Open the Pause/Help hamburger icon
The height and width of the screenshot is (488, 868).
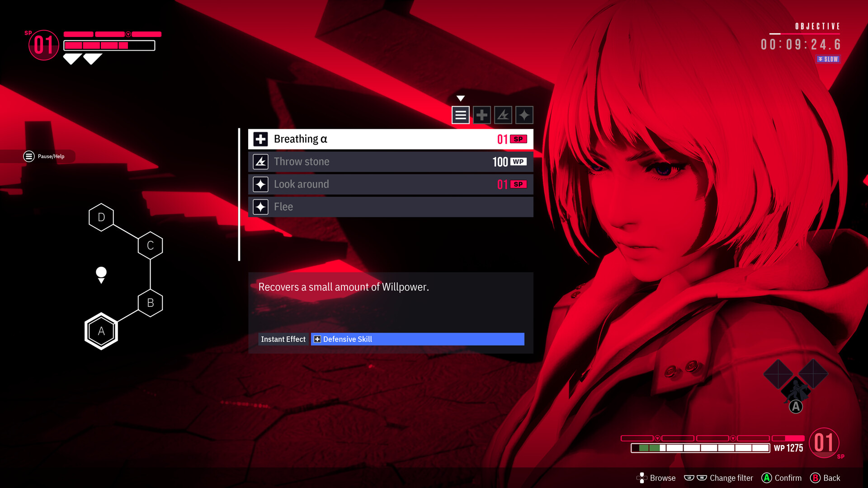pos(28,156)
